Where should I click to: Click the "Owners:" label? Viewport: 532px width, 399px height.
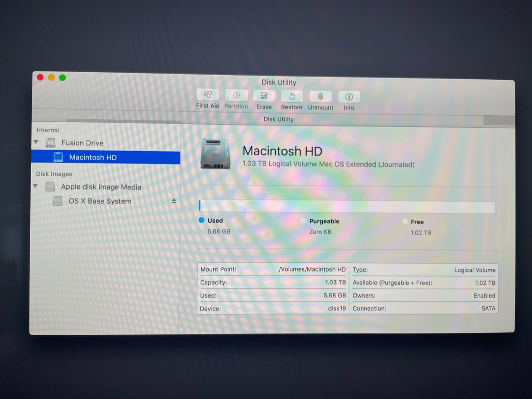point(364,296)
